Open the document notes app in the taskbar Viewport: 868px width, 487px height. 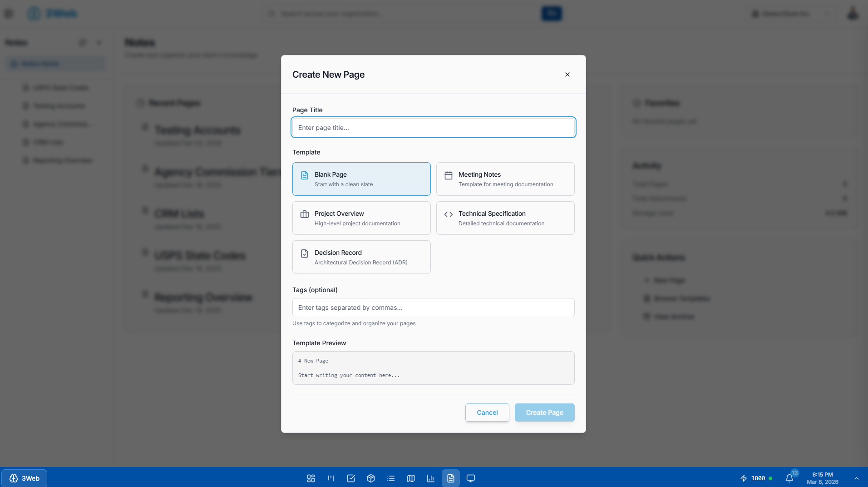[450, 478]
